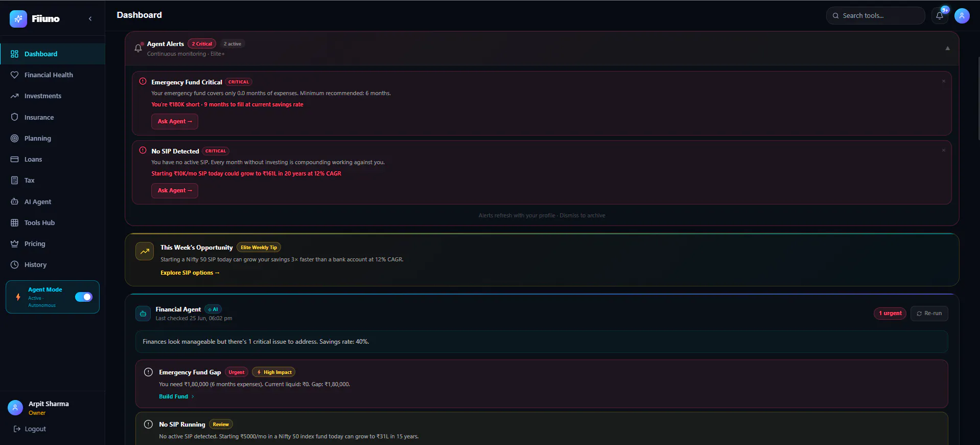Click the Tools Hub grid icon

tap(14, 222)
